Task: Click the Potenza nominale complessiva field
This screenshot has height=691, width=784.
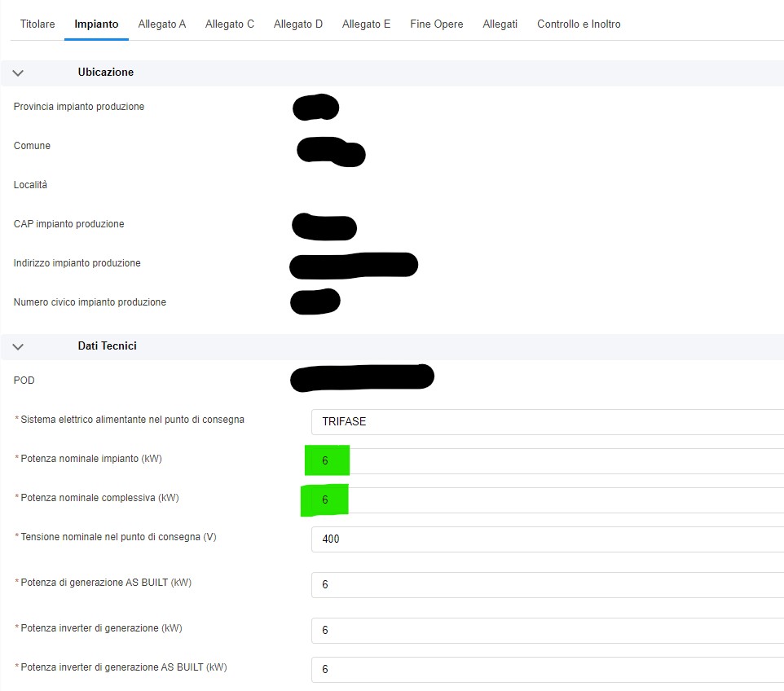Action: point(546,500)
